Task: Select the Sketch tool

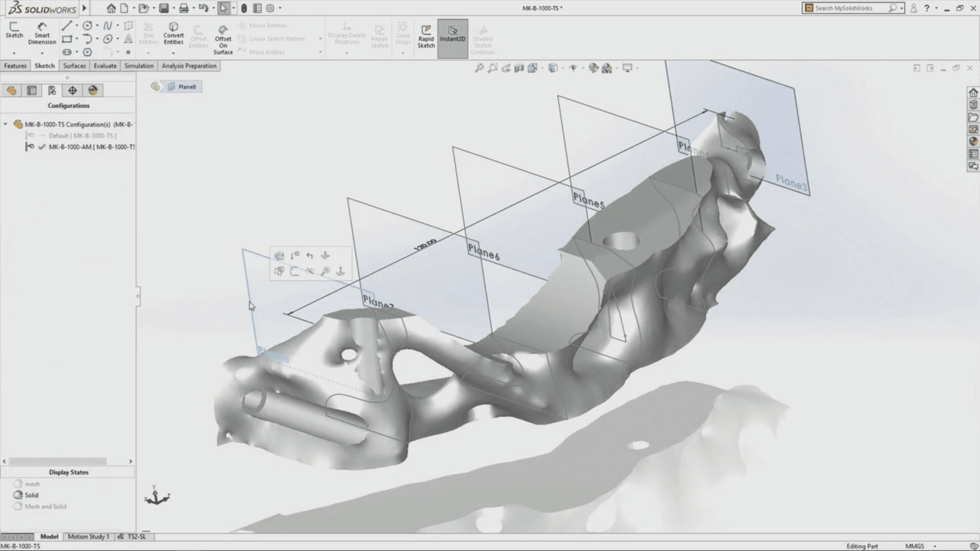Action: point(14,30)
